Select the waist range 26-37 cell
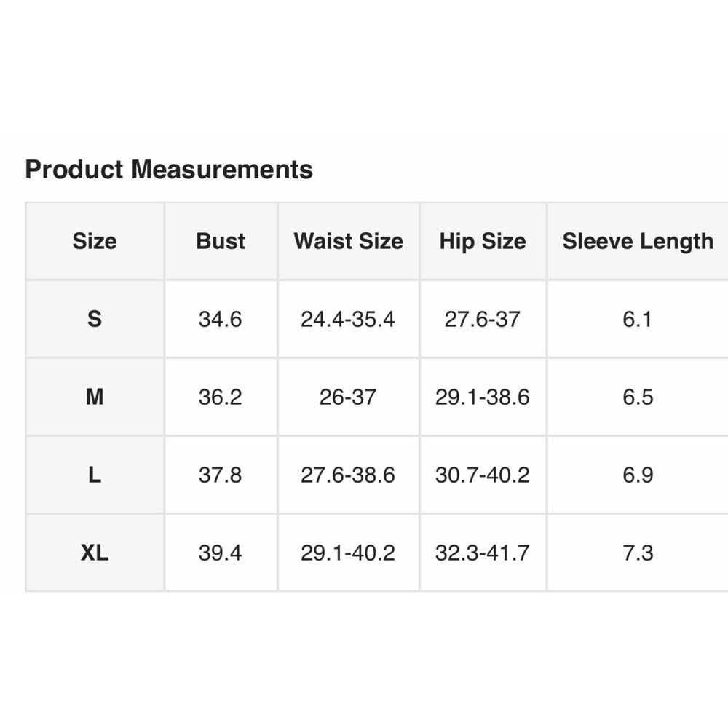The height and width of the screenshot is (728, 728). point(348,397)
